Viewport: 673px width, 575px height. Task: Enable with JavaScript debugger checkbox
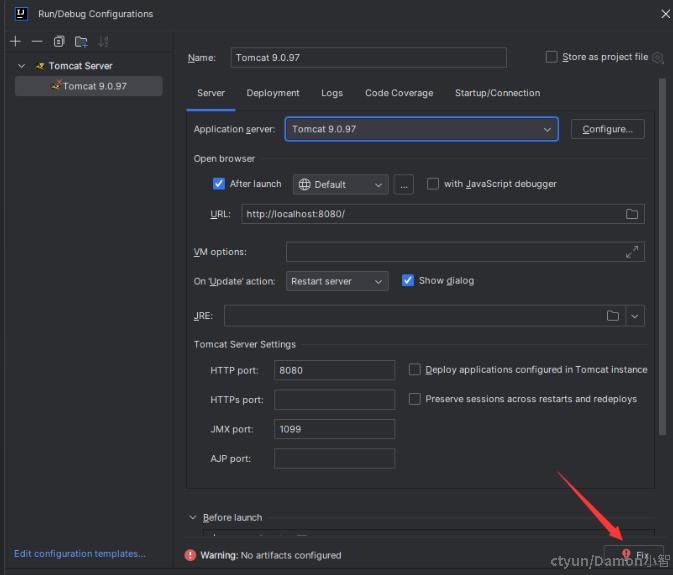click(433, 184)
